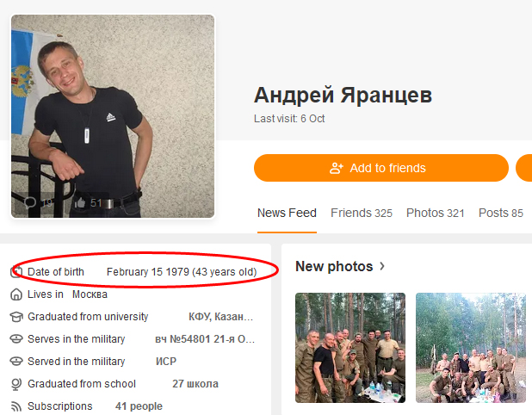Open the Москва location link
Screen dimensions: 532x415
pos(90,294)
